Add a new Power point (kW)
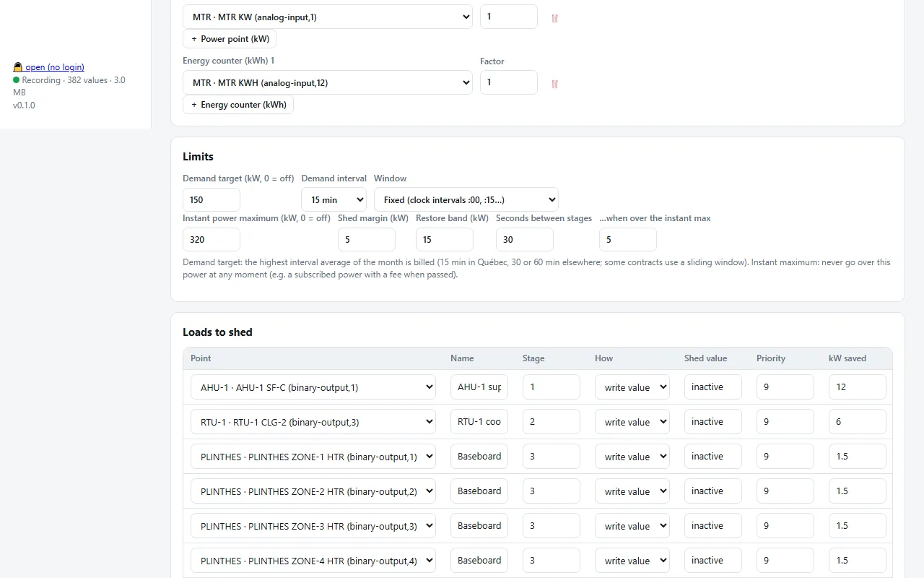This screenshot has height=578, width=924. 230,39
